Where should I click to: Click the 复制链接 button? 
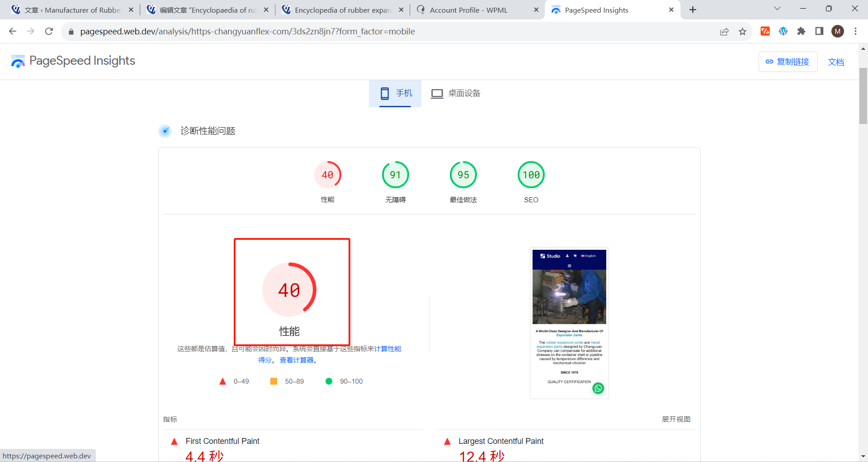coord(788,62)
